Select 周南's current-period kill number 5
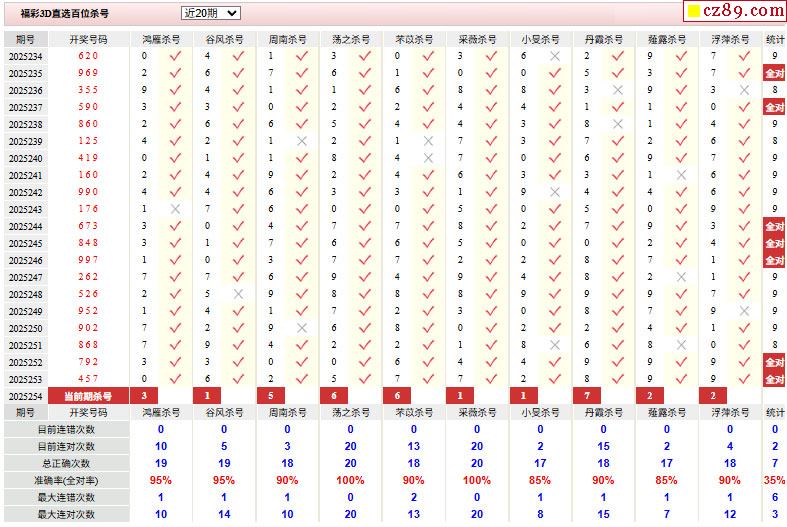Image resolution: width=787 pixels, height=527 pixels. [271, 396]
